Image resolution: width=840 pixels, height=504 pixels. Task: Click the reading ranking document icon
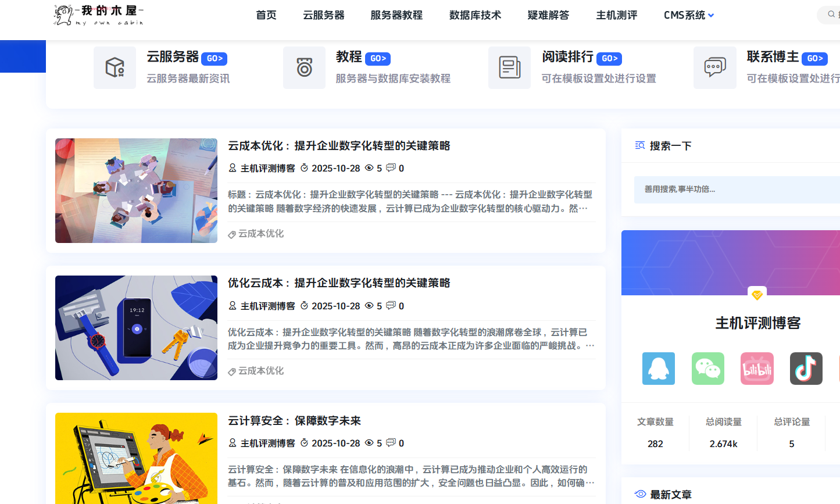tap(509, 68)
